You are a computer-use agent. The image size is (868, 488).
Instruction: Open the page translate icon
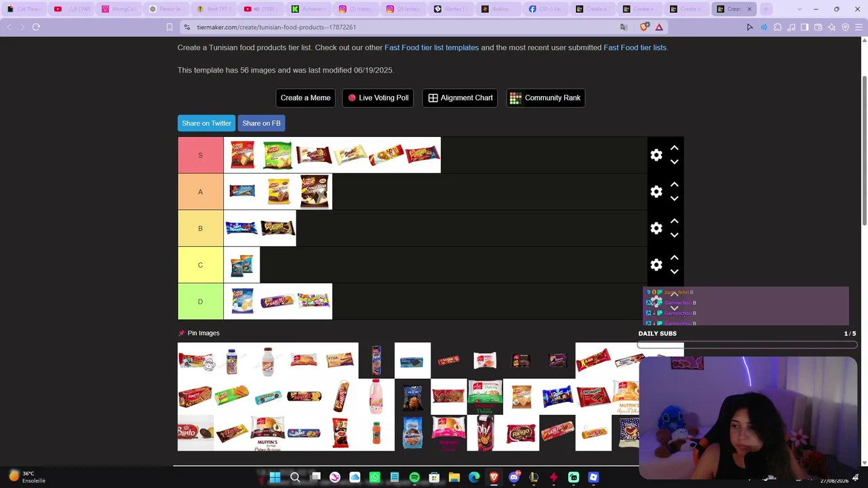point(624,27)
